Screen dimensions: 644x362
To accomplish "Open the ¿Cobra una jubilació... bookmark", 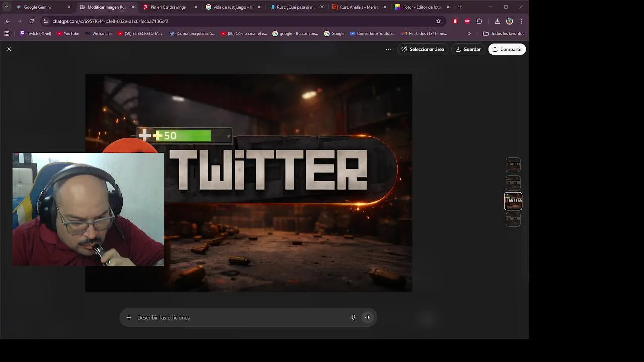I will click(192, 34).
